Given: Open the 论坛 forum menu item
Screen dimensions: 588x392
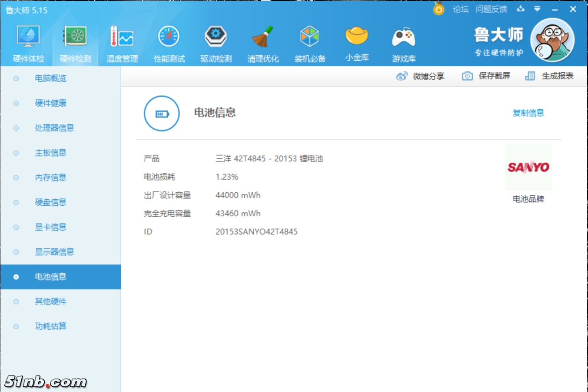Looking at the screenshot, I should click(460, 9).
